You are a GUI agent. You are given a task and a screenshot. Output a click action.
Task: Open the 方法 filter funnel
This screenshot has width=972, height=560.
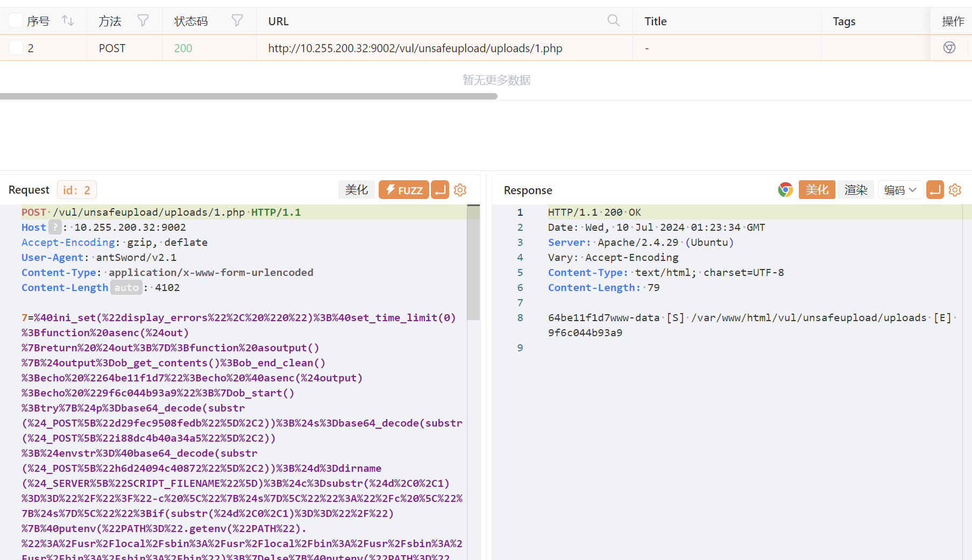(x=143, y=21)
